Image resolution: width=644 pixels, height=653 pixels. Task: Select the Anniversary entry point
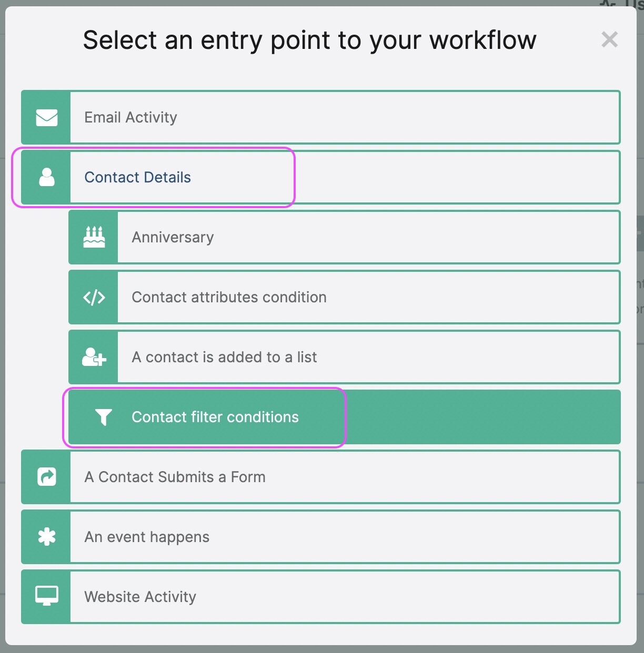coord(173,237)
